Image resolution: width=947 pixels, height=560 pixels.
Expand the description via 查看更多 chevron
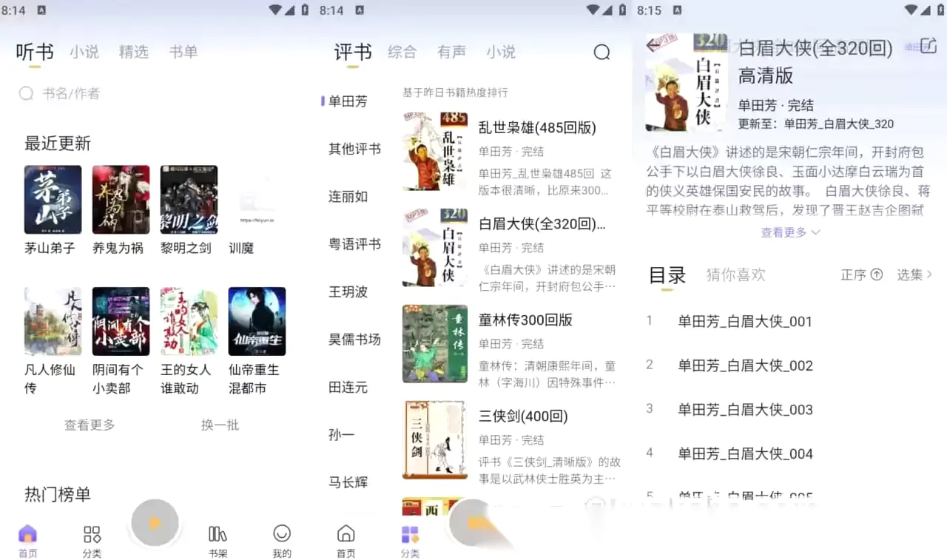[x=790, y=232]
